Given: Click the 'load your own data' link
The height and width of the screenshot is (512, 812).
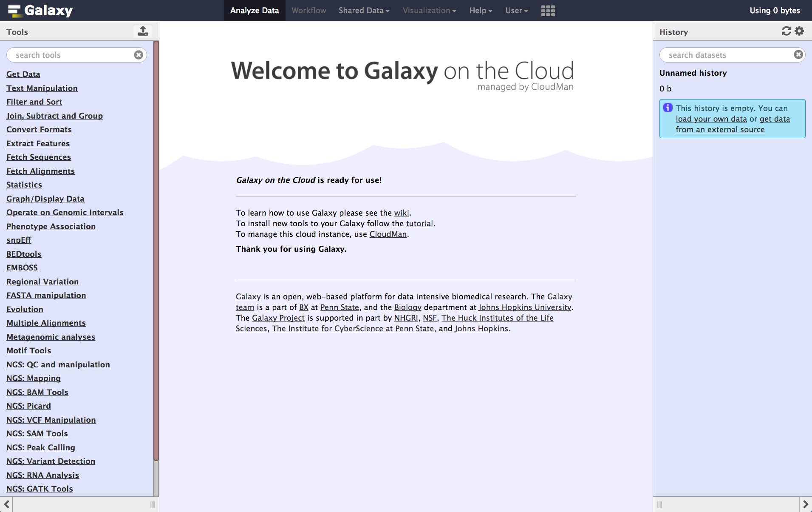Looking at the screenshot, I should tap(711, 119).
